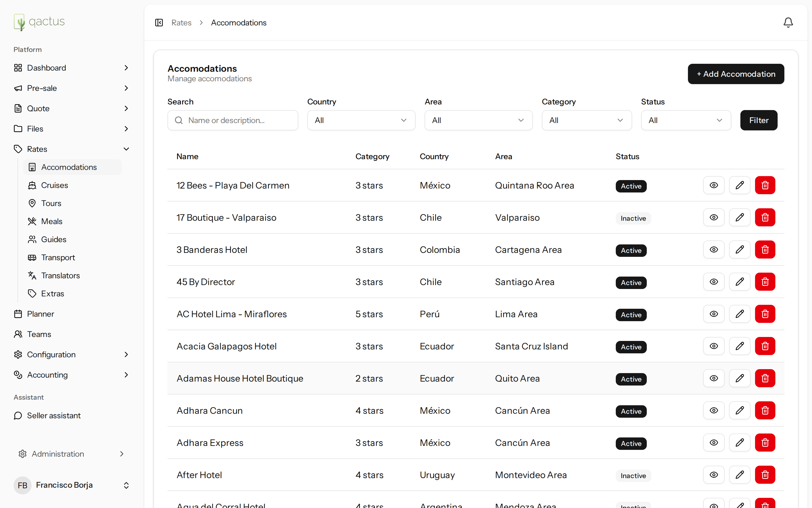The image size is (812, 508).
Task: Edit AC Hotel Lima - Miraflores
Action: 740,314
